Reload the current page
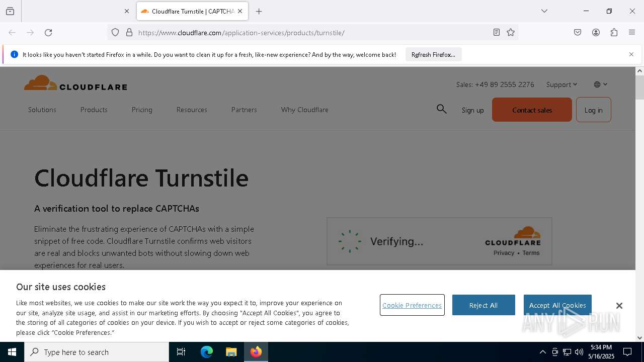Viewport: 644px width, 362px height. (48, 33)
